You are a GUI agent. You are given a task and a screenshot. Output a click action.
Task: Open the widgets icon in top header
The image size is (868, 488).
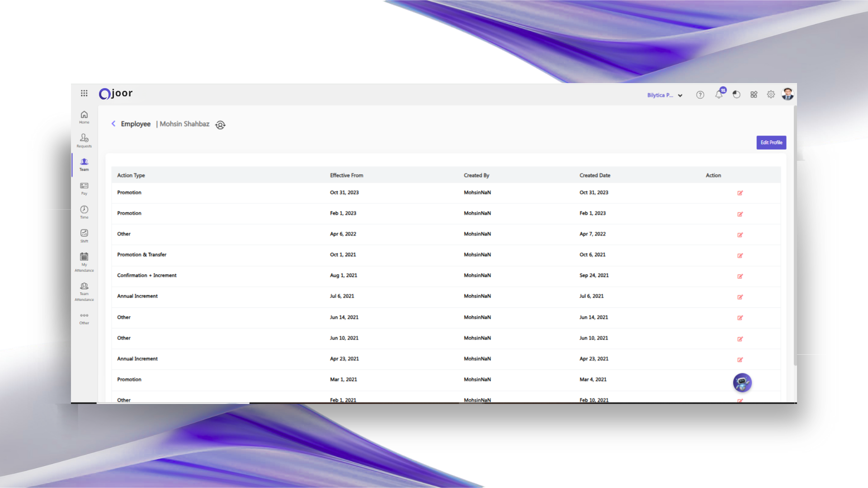[x=754, y=94]
